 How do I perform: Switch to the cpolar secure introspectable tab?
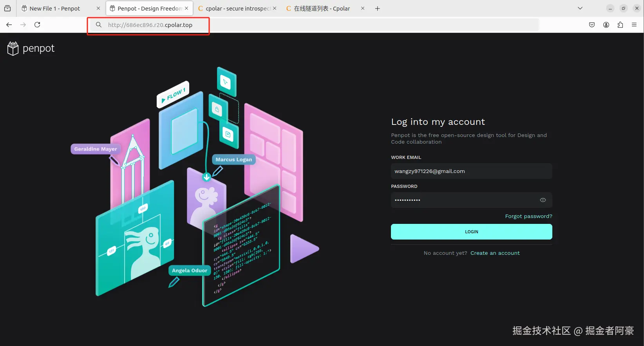click(x=237, y=8)
